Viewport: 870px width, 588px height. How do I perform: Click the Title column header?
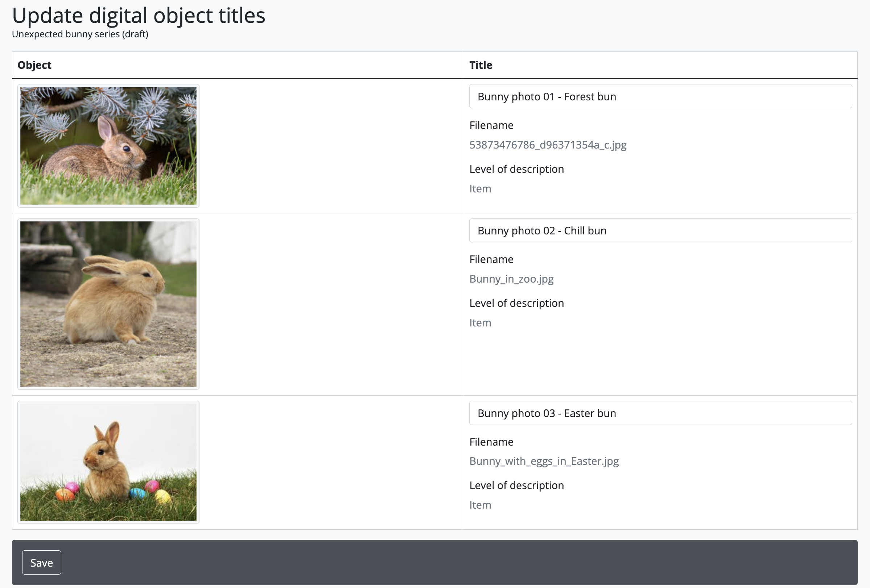pyautogui.click(x=481, y=65)
